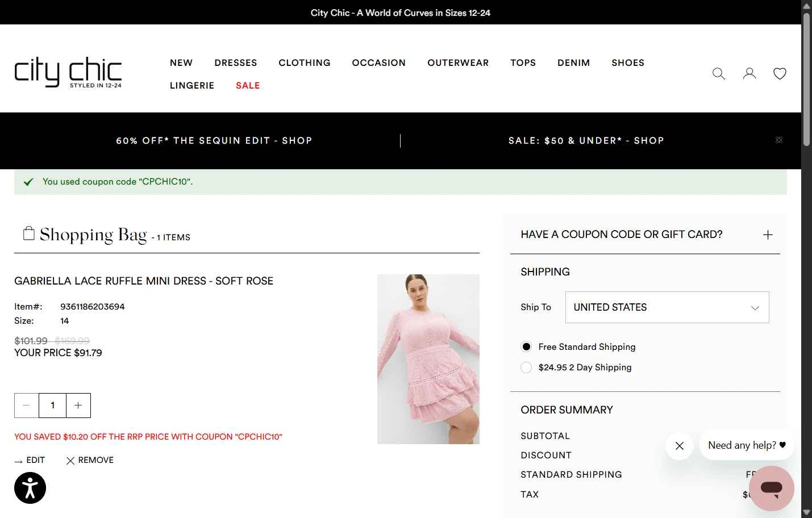
Task: Click the 'You saved $10.20' coupon note
Action: pyautogui.click(x=148, y=437)
